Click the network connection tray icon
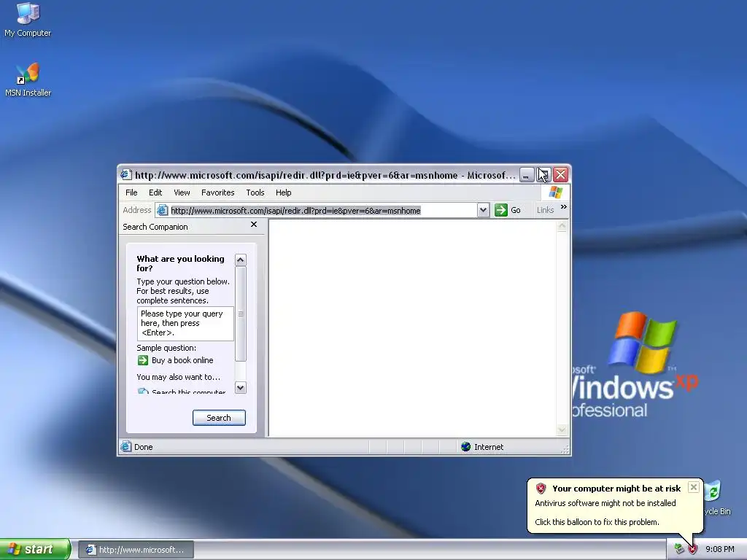 [x=679, y=550]
